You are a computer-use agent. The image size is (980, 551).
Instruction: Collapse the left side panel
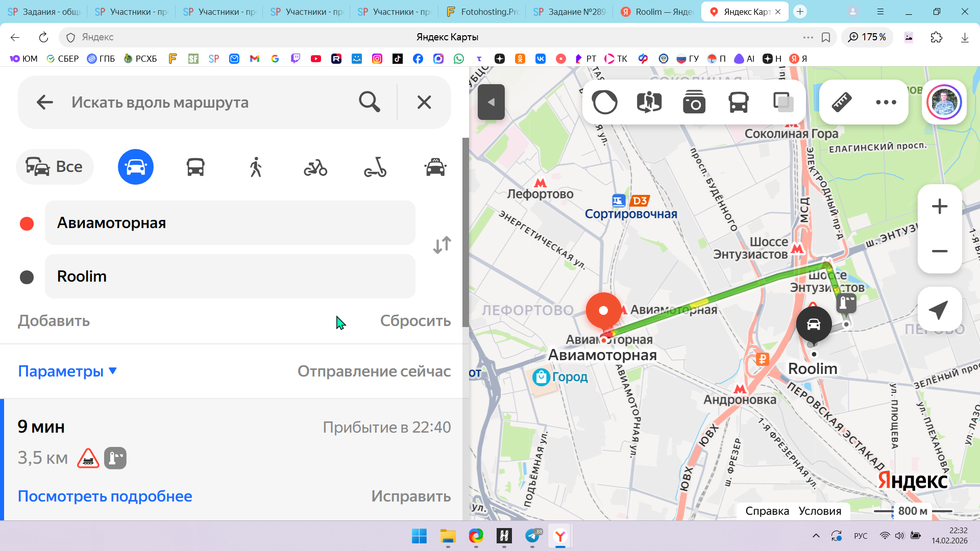(491, 102)
